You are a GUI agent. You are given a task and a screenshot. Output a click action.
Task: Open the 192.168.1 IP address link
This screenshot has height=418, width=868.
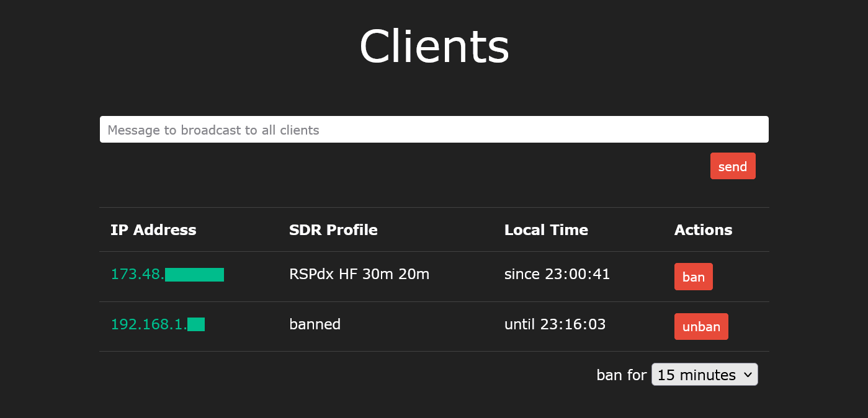click(149, 324)
